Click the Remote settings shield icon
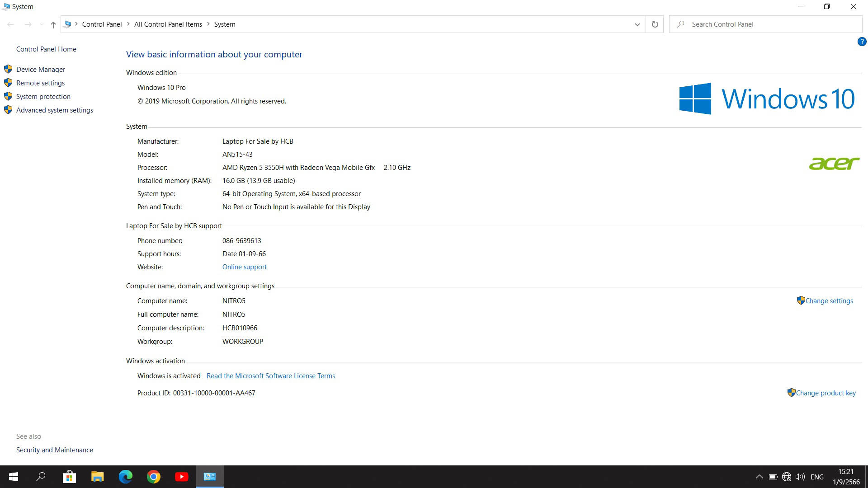Image resolution: width=868 pixels, height=488 pixels. pos(8,83)
